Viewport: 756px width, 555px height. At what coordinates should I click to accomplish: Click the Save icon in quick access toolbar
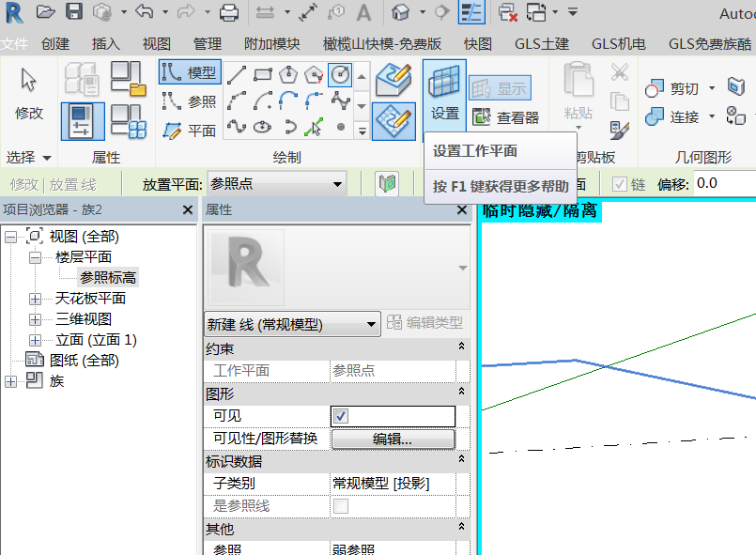[x=74, y=11]
